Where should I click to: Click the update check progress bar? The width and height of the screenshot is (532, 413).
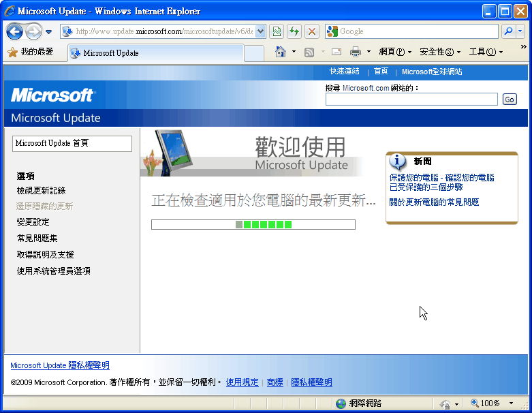pyautogui.click(x=253, y=224)
